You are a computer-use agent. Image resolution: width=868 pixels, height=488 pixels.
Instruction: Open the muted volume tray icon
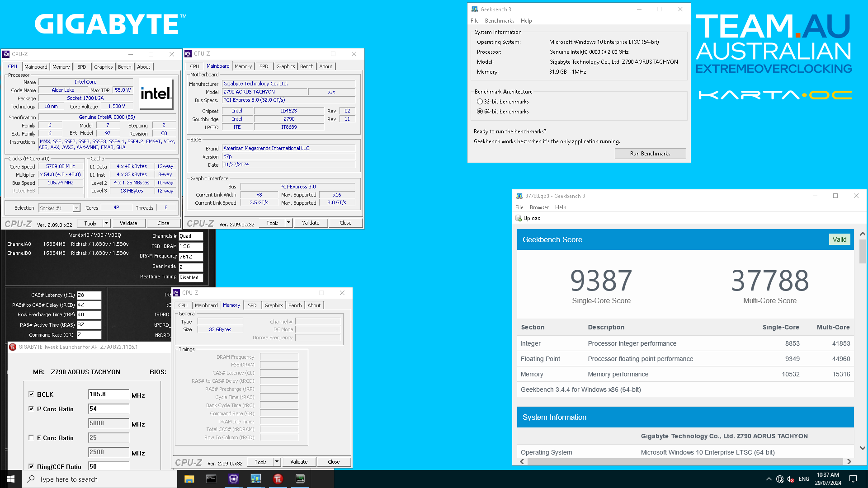point(791,479)
